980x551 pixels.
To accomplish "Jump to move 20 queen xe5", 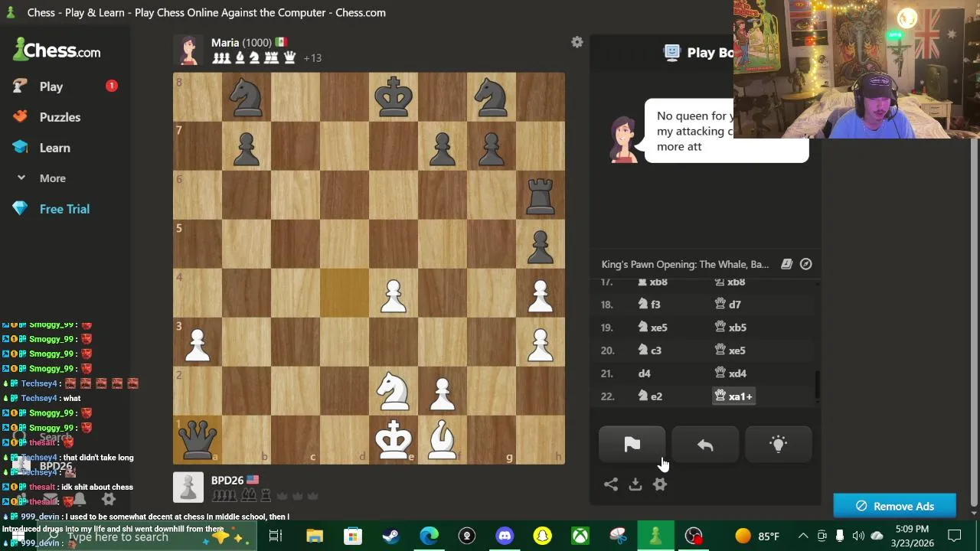I will click(730, 350).
